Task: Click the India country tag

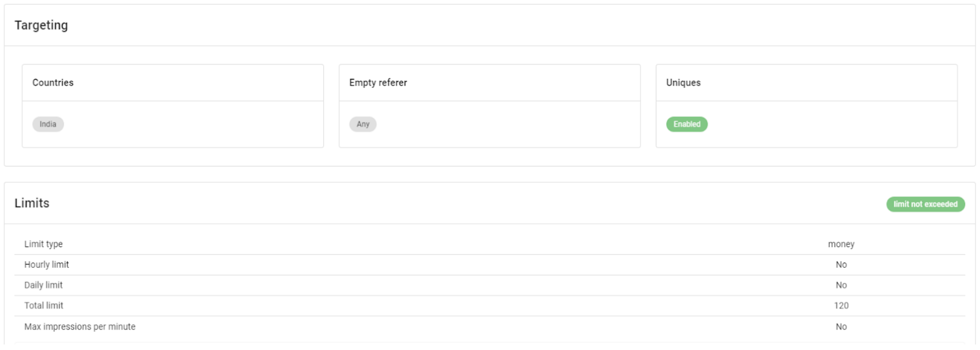Action: pyautogui.click(x=48, y=124)
